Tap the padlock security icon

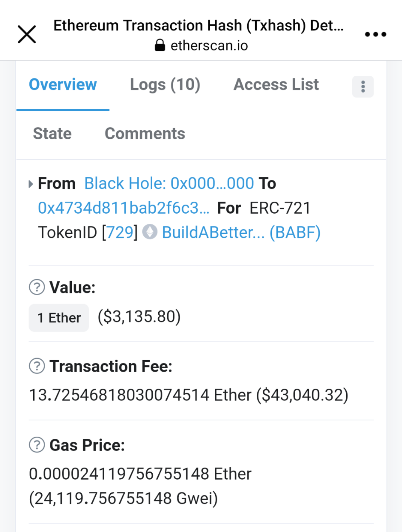[x=160, y=45]
